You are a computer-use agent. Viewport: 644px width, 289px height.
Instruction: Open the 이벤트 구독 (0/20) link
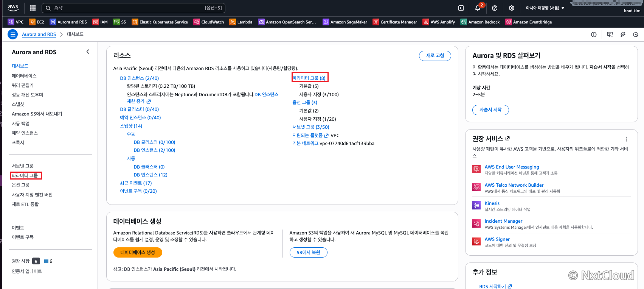point(138,191)
